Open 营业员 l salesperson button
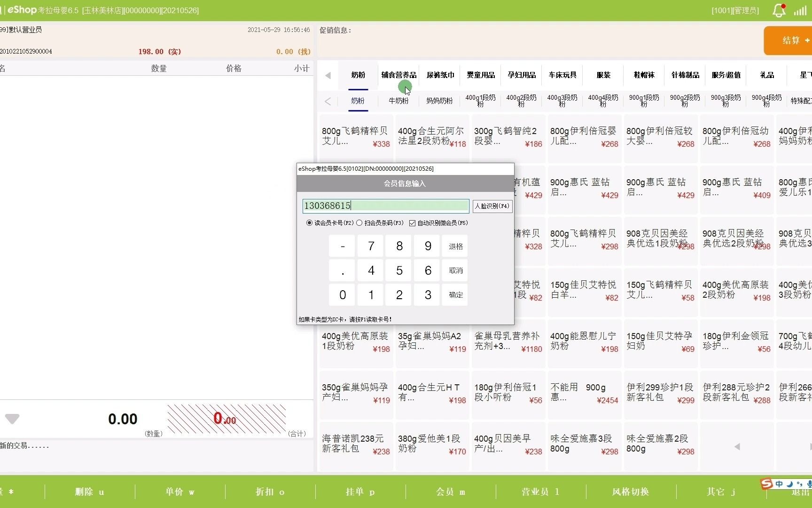Image resolution: width=812 pixels, height=508 pixels. point(541,492)
